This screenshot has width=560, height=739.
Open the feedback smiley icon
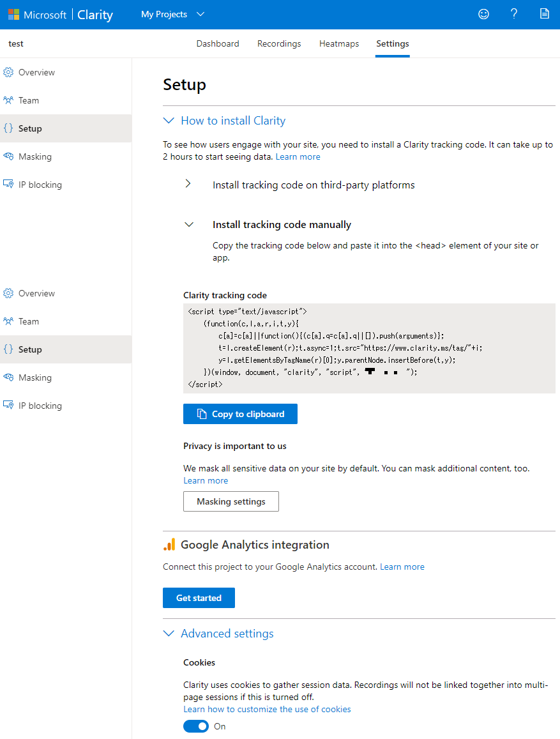point(483,14)
